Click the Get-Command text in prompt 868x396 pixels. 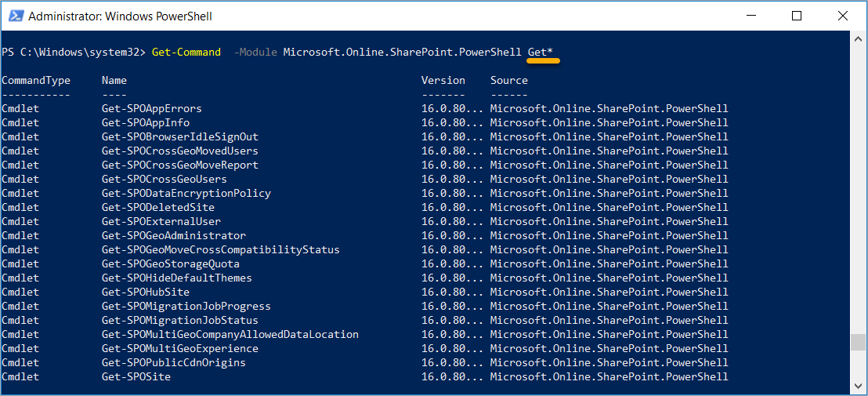pyautogui.click(x=186, y=52)
